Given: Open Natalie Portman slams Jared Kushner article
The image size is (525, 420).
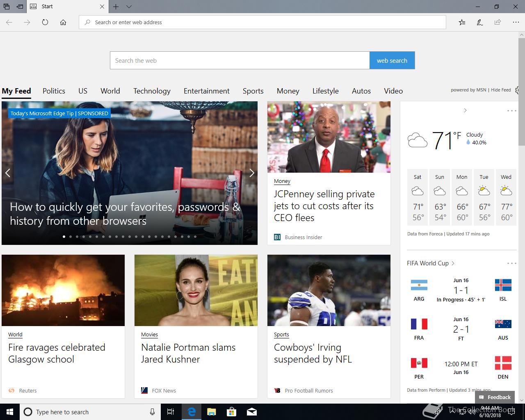Looking at the screenshot, I should (x=188, y=353).
